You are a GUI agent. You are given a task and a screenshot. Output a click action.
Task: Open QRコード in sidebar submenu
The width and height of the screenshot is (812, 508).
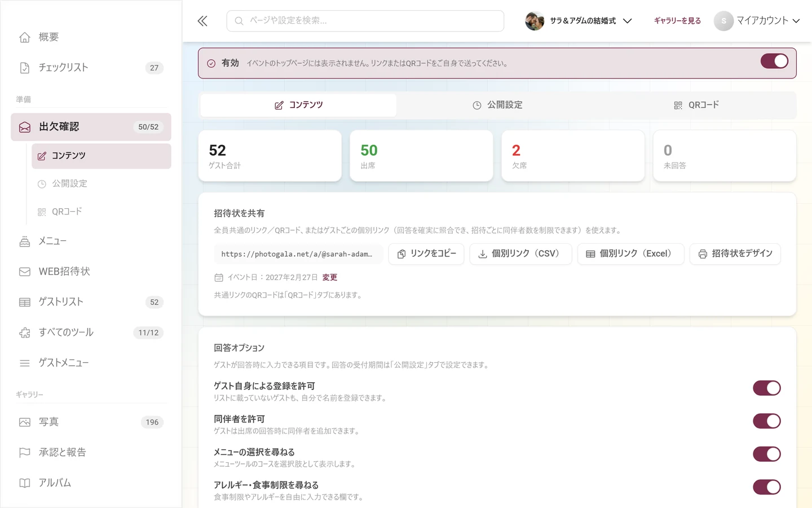coord(101,212)
